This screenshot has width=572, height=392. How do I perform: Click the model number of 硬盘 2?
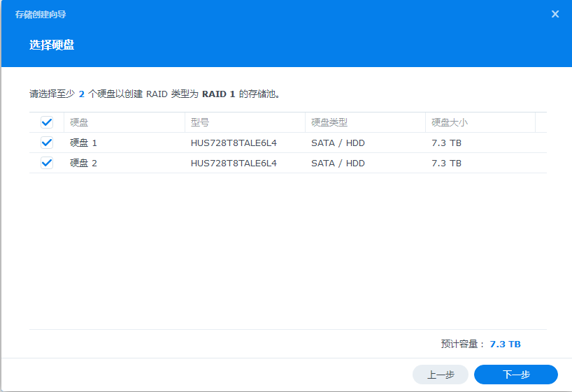click(x=234, y=163)
